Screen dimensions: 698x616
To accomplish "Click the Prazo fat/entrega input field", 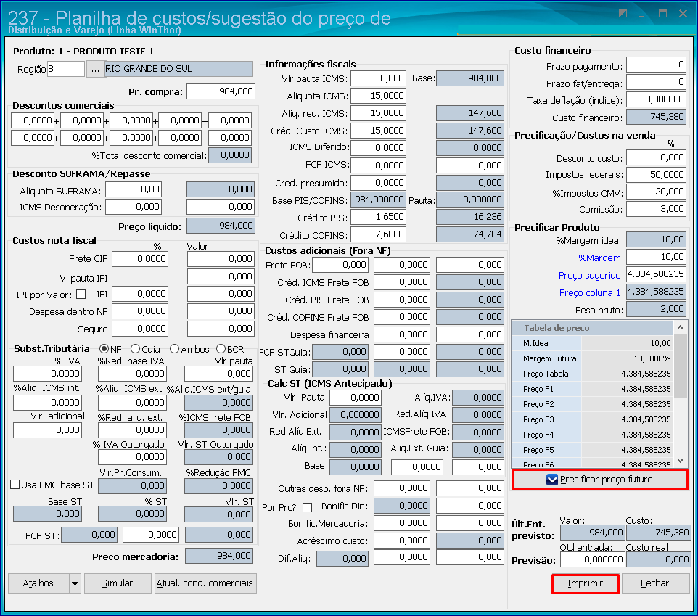I will pyautogui.click(x=656, y=82).
